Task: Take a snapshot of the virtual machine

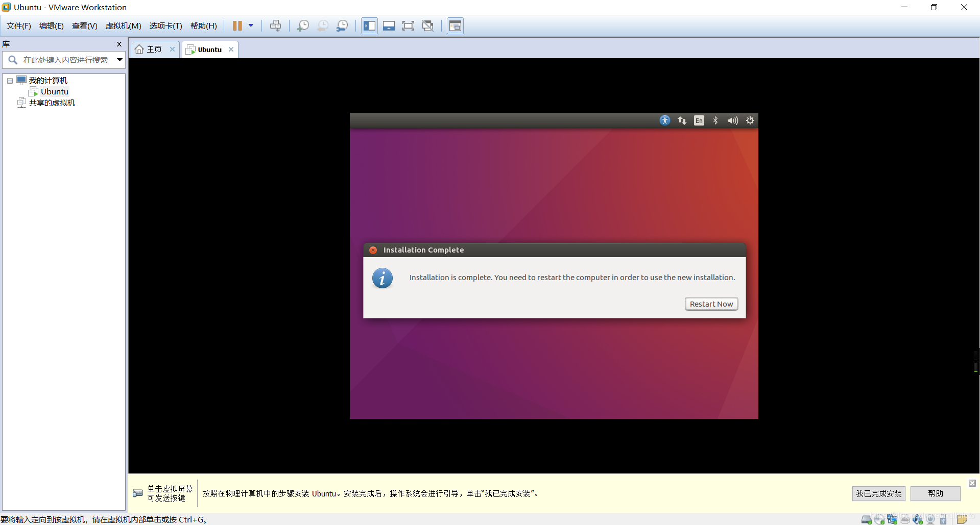Action: click(x=303, y=26)
